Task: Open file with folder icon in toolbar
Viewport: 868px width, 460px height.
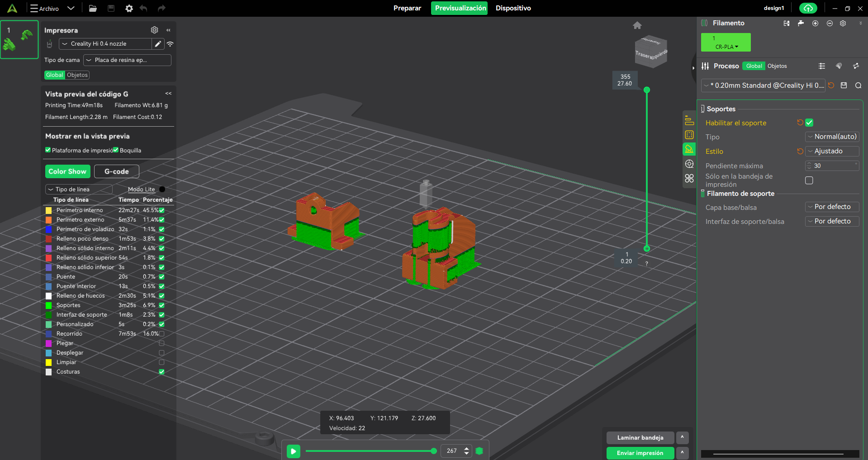Action: 93,8
